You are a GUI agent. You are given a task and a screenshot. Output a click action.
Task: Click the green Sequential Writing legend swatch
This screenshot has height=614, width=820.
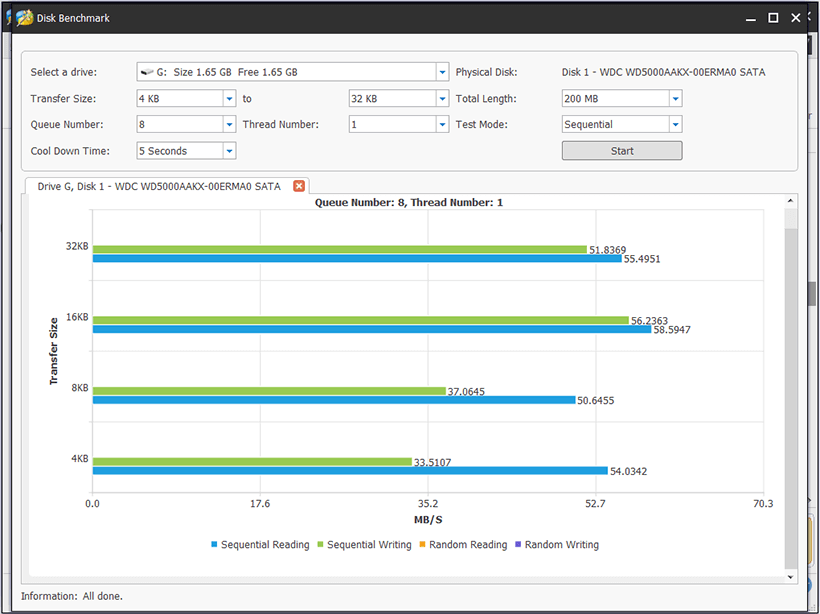[321, 544]
